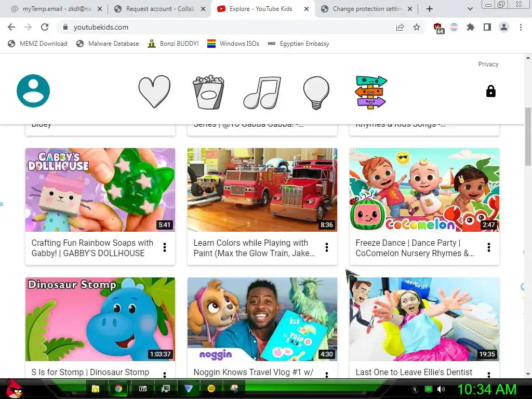Select the lightbulb Learning category
This screenshot has height=399, width=532.
pyautogui.click(x=316, y=92)
